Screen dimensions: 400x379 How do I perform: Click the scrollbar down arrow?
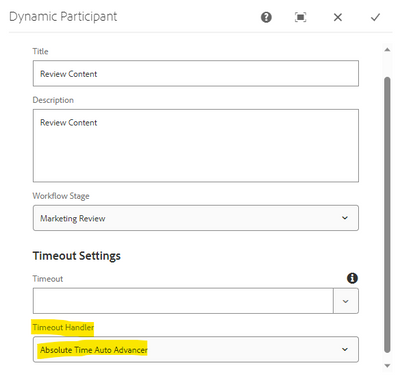(387, 366)
